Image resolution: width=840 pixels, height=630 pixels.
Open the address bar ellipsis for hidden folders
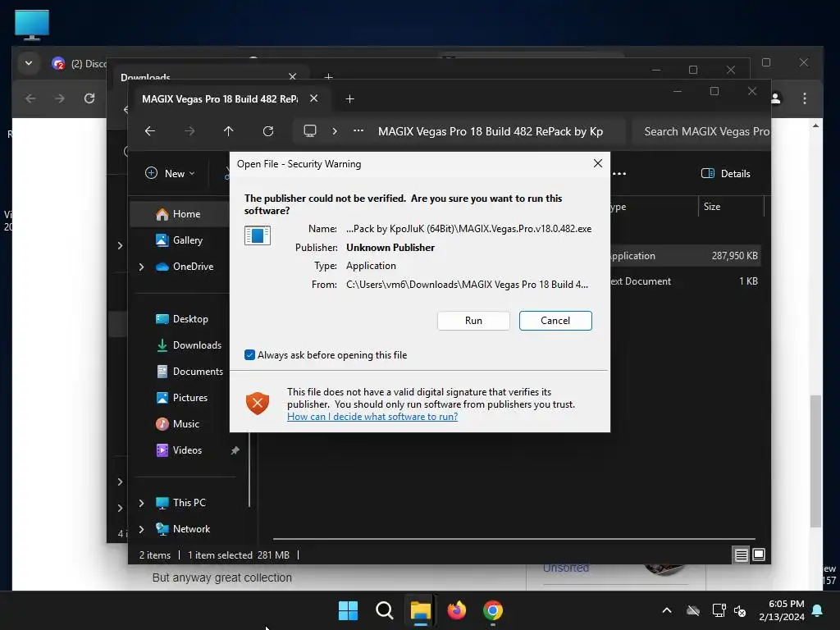[358, 130]
